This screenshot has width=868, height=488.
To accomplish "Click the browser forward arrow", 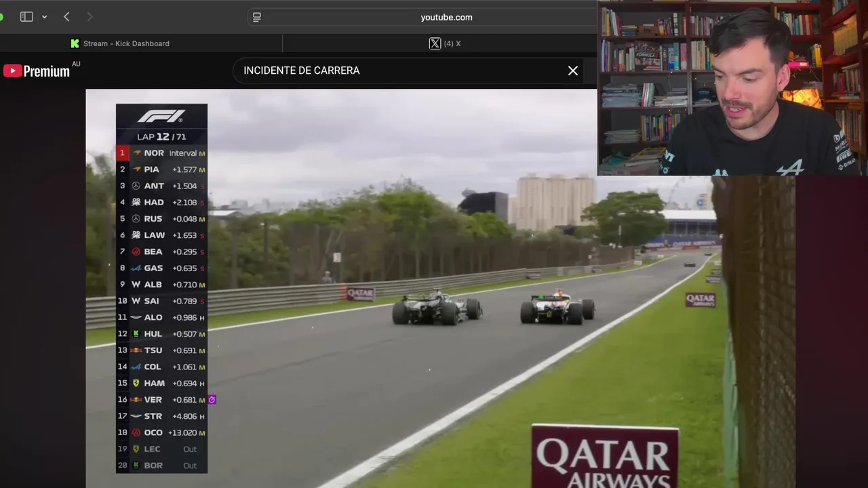I will [x=90, y=17].
